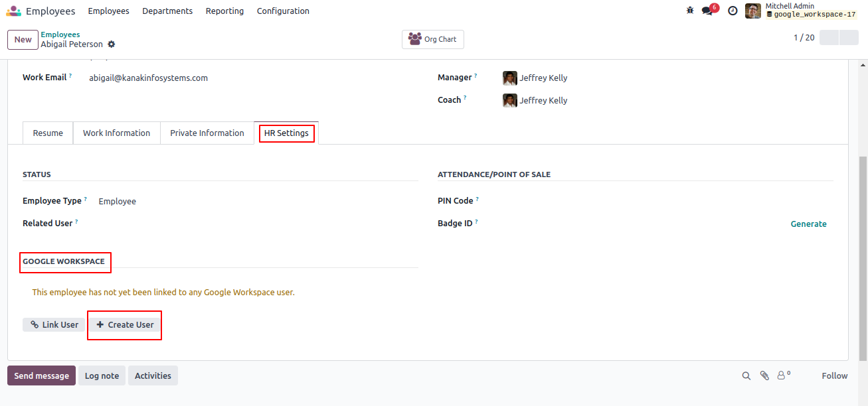Image resolution: width=868 pixels, height=406 pixels.
Task: Show help for Work Email field
Action: click(70, 76)
